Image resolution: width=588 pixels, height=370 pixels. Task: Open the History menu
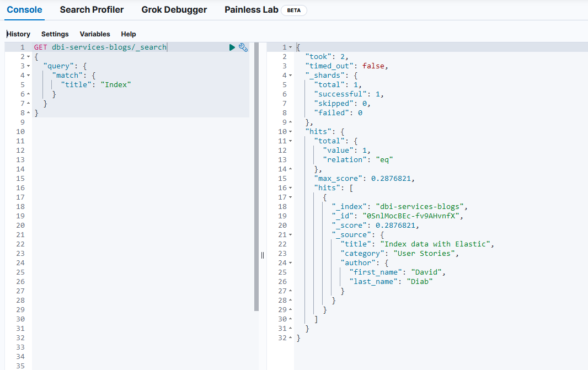[18, 34]
